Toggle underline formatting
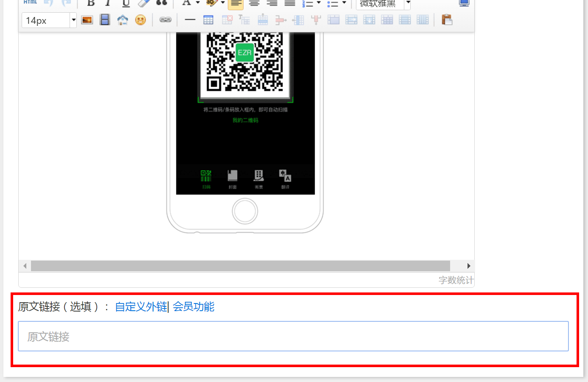Image resolution: width=588 pixels, height=382 pixels. click(126, 3)
